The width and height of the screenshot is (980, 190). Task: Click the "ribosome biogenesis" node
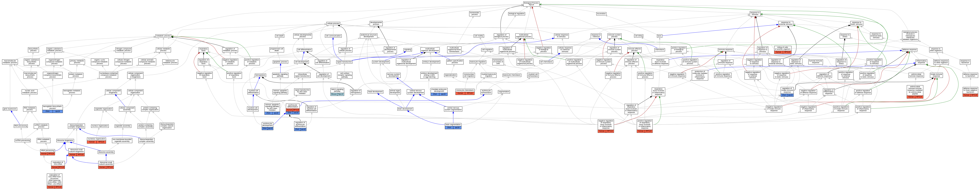pyautogui.click(x=65, y=140)
